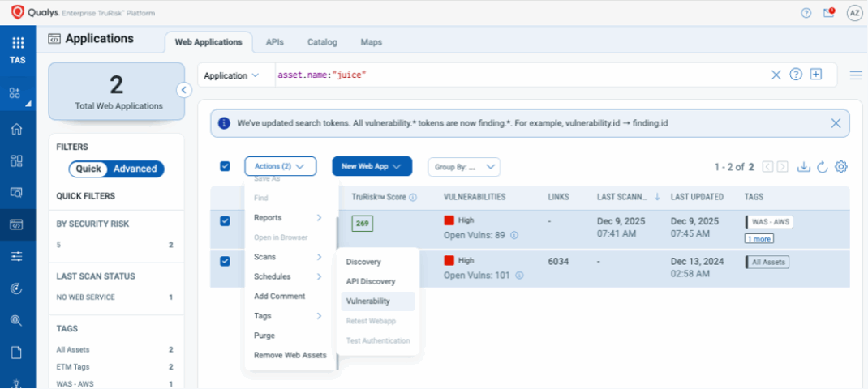Click the download results icon
The width and height of the screenshot is (868, 389).
pos(803,167)
